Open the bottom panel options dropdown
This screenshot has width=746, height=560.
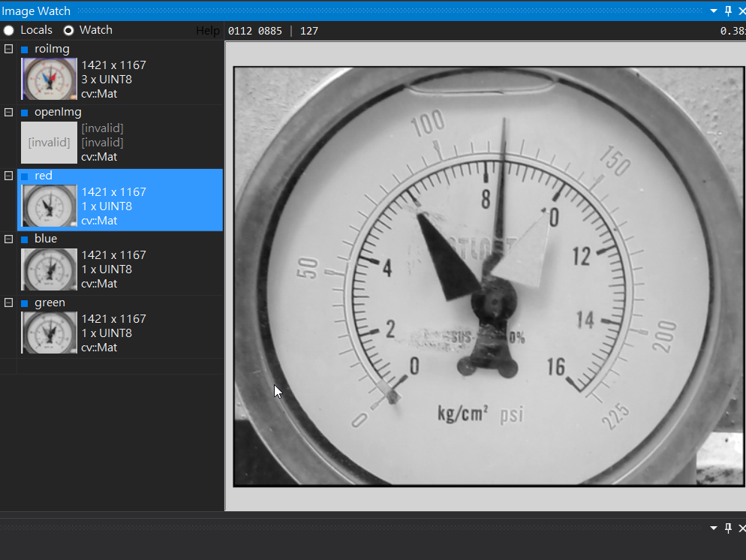tap(714, 528)
